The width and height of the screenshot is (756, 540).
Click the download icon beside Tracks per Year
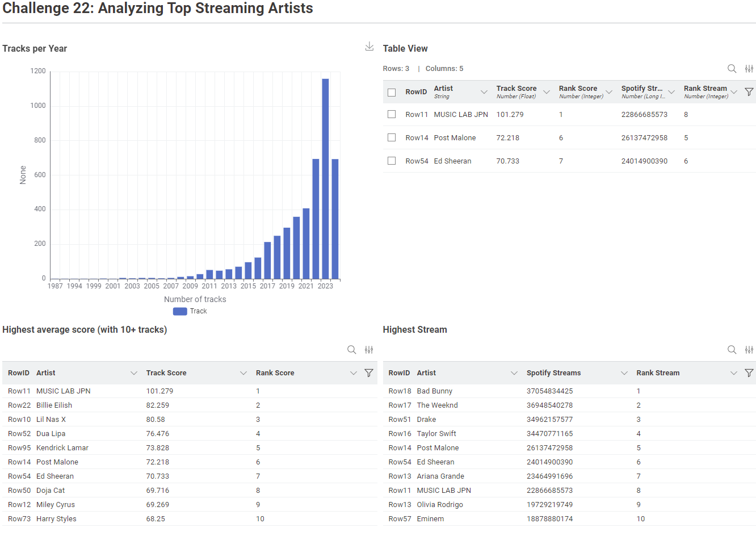369,47
